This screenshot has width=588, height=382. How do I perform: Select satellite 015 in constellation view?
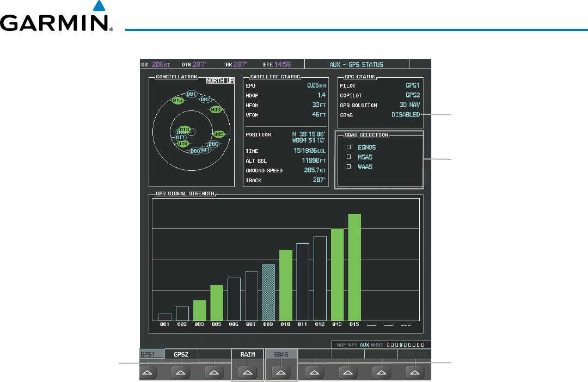(177, 101)
